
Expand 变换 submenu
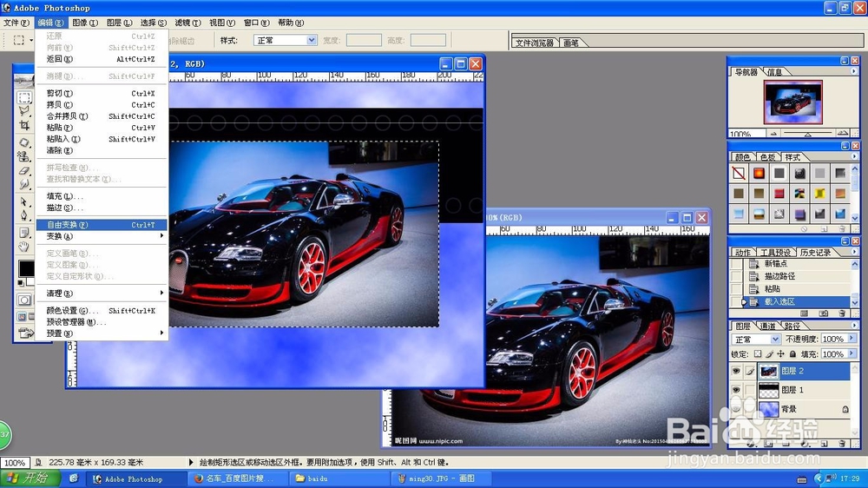pyautogui.click(x=102, y=236)
